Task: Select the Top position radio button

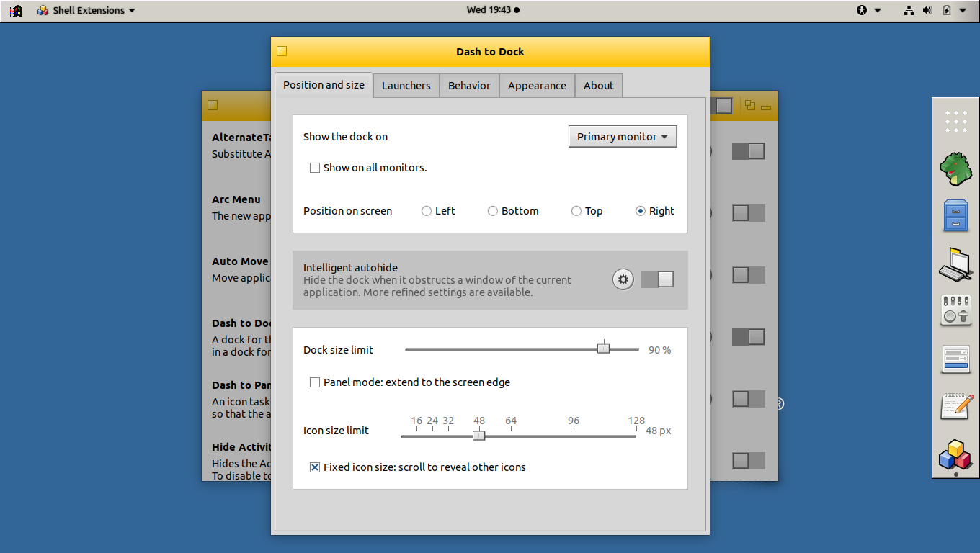Action: 576,211
